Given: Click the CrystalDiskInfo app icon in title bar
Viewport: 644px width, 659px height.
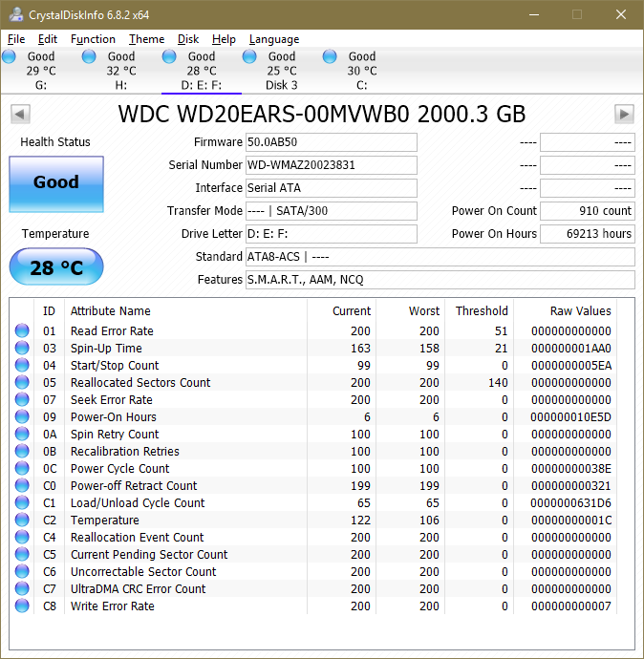Looking at the screenshot, I should [x=16, y=14].
